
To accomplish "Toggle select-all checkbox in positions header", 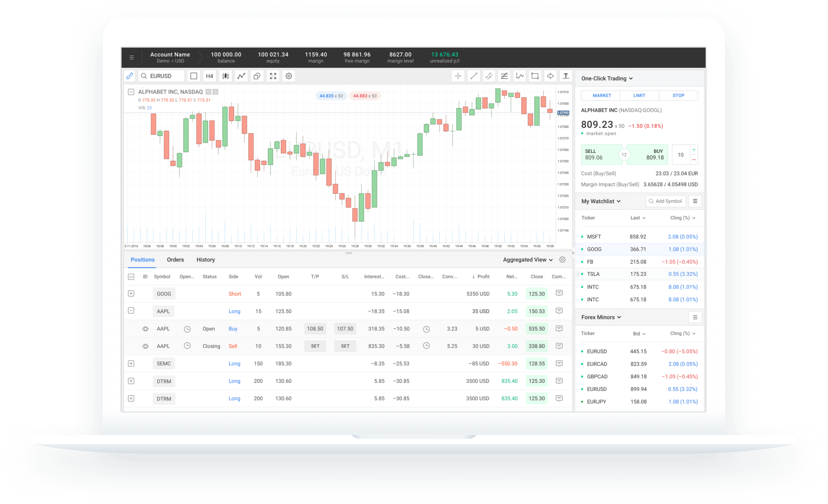I will [131, 277].
